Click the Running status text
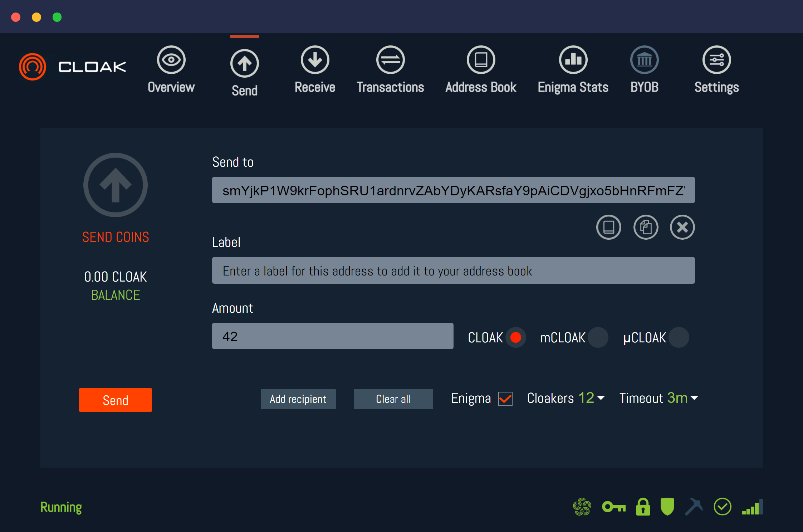Viewport: 803px width, 532px height. point(61,507)
